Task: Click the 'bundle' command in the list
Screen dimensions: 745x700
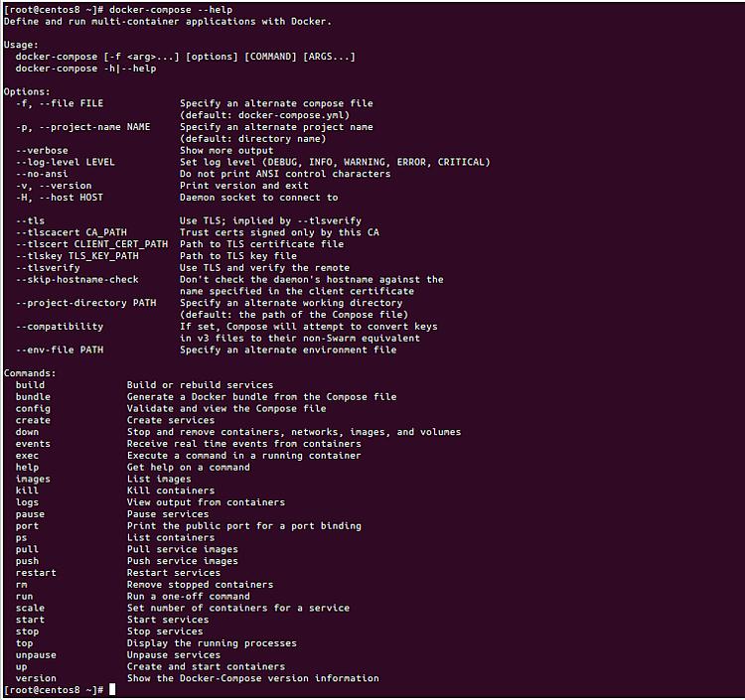Action: click(33, 397)
